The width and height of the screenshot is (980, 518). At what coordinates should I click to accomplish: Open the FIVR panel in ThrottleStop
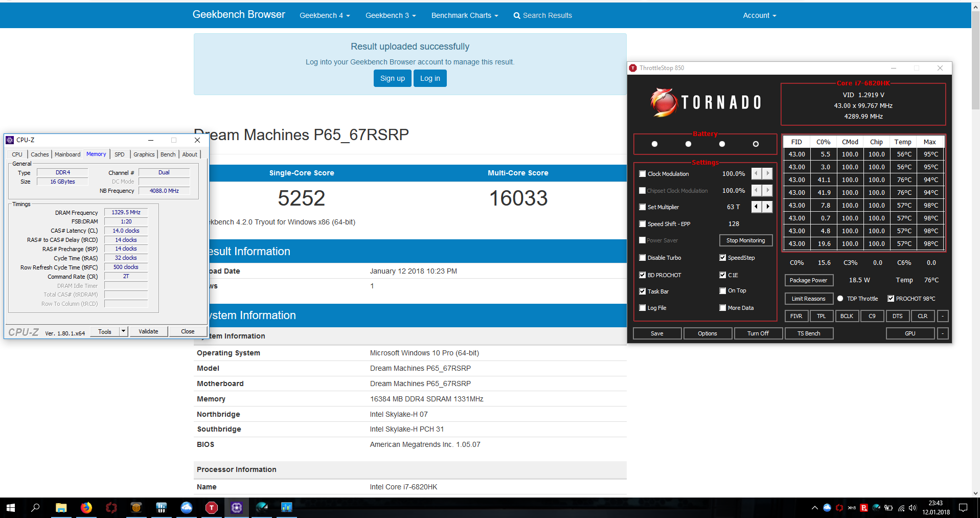tap(796, 316)
